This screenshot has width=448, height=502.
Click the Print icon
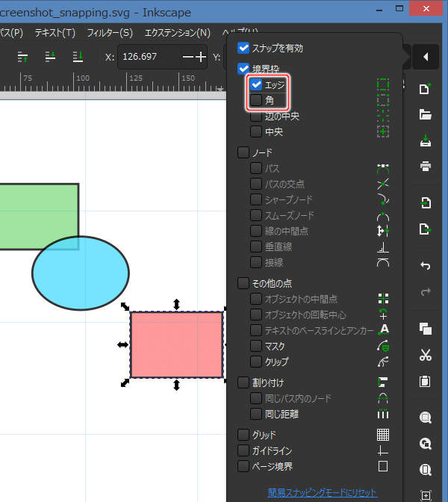[x=426, y=166]
